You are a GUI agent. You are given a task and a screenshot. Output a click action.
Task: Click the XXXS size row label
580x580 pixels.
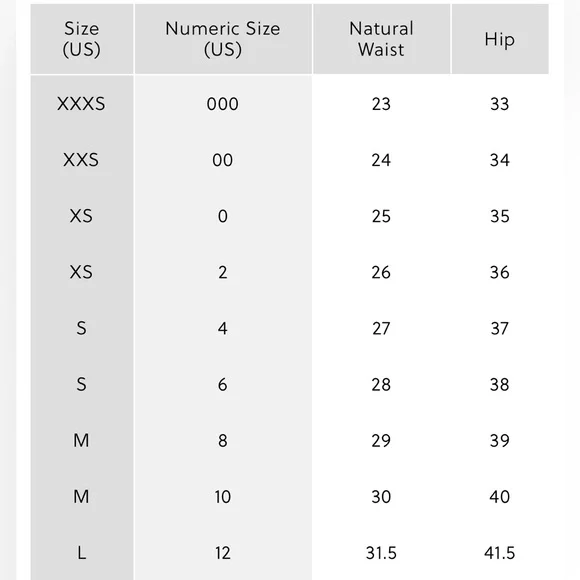point(81,104)
